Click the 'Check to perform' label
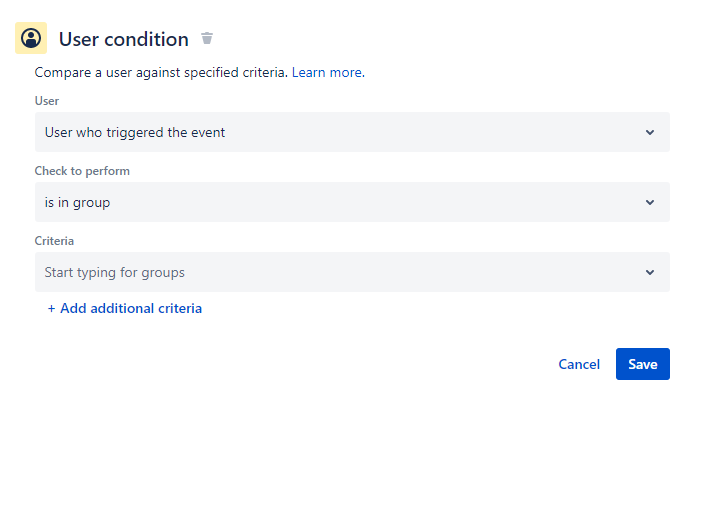This screenshot has height=531, width=721. tap(82, 171)
